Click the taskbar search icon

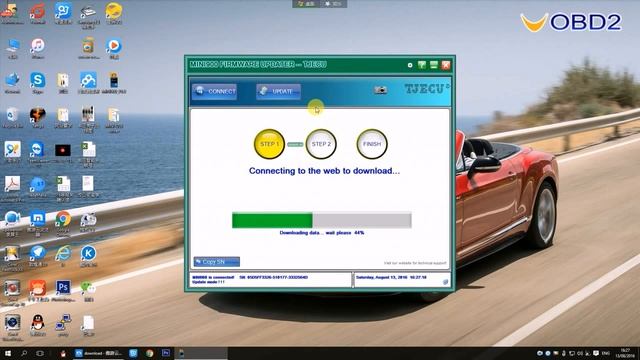point(24,353)
